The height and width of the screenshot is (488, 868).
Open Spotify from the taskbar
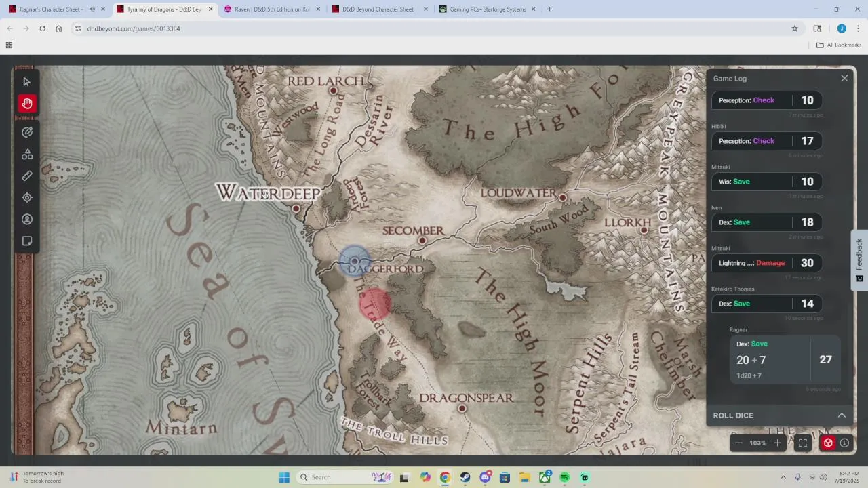point(565,477)
